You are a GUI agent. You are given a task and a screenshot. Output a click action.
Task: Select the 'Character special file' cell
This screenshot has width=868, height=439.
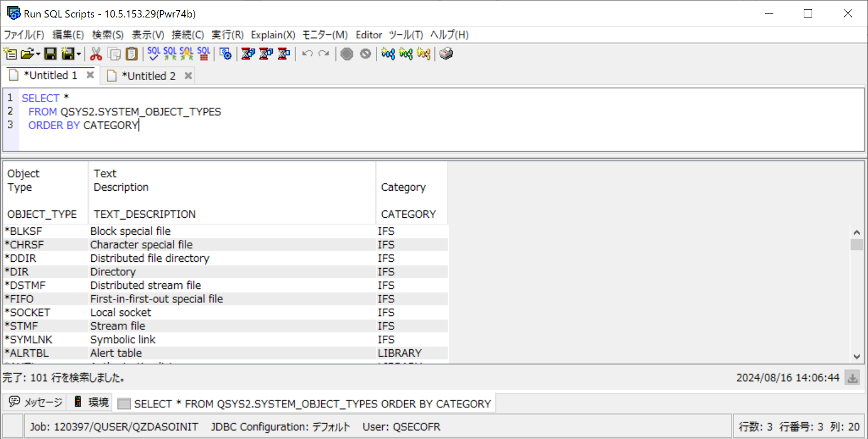pos(232,245)
